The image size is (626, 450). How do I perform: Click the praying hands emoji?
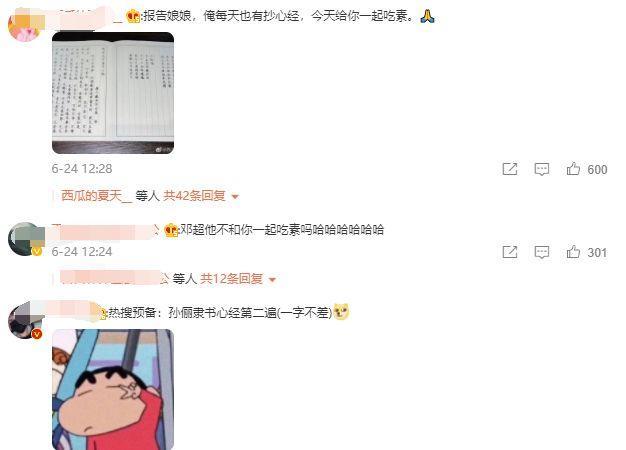pyautogui.click(x=427, y=16)
